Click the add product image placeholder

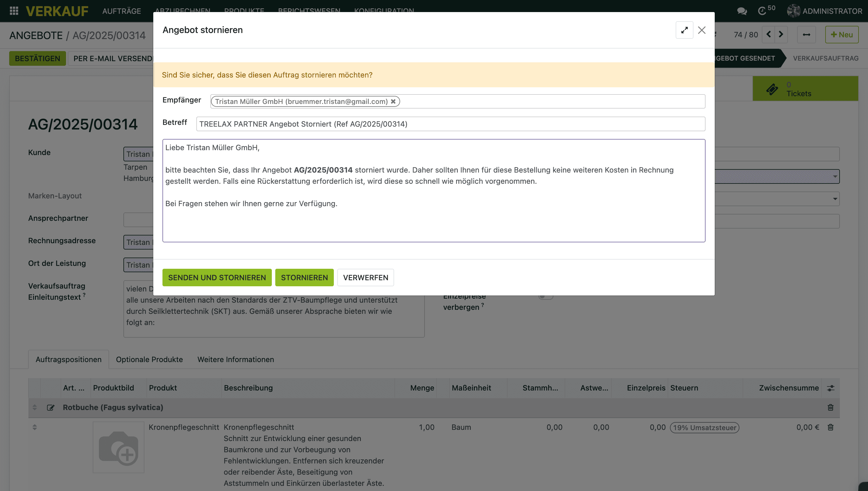coord(118,447)
